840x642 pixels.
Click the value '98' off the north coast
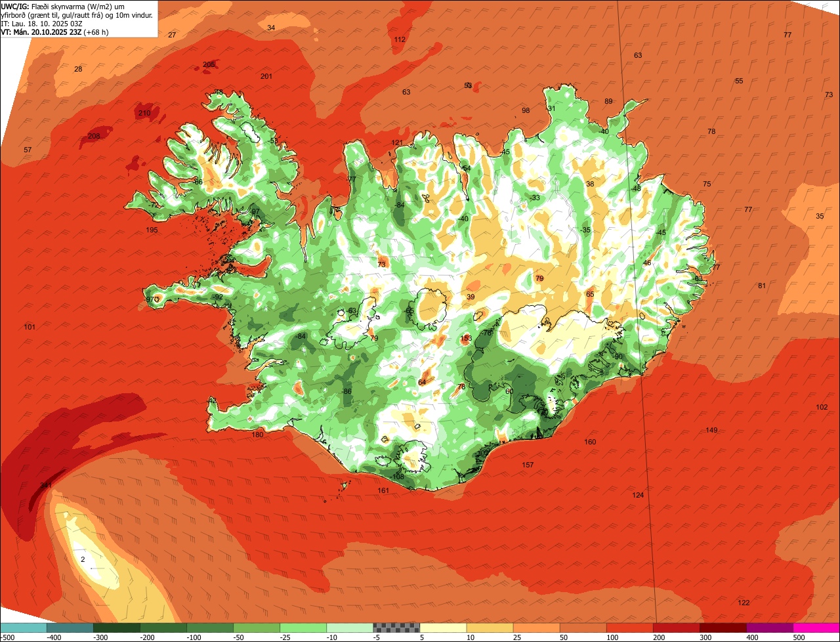pyautogui.click(x=526, y=110)
